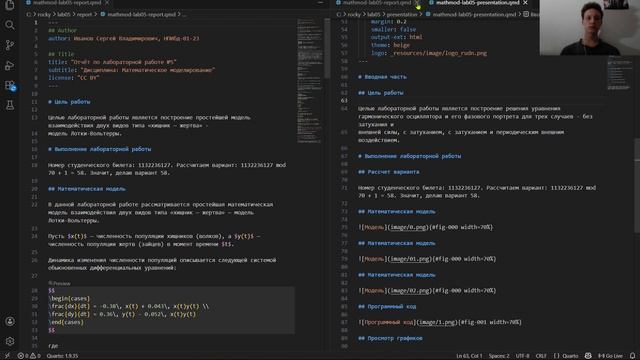Close the left mathmod-lab05-report.qmd tab
This screenshot has width=640, height=360.
click(x=107, y=3)
